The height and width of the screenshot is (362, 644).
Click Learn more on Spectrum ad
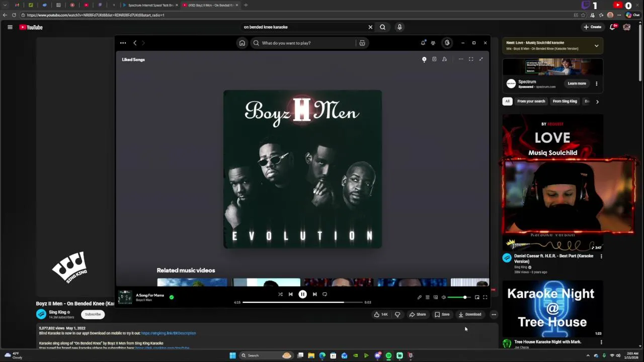click(x=577, y=83)
